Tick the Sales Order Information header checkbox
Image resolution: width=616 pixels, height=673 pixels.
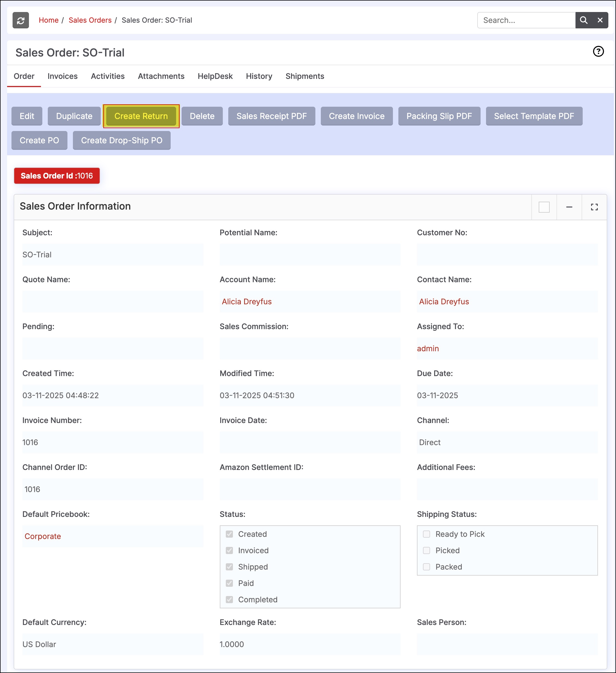click(544, 207)
